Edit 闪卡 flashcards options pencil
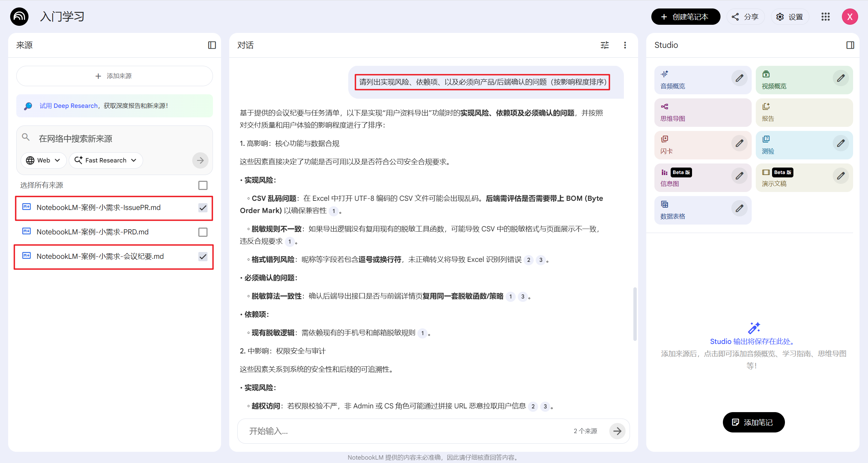This screenshot has height=463, width=868. pyautogui.click(x=739, y=143)
